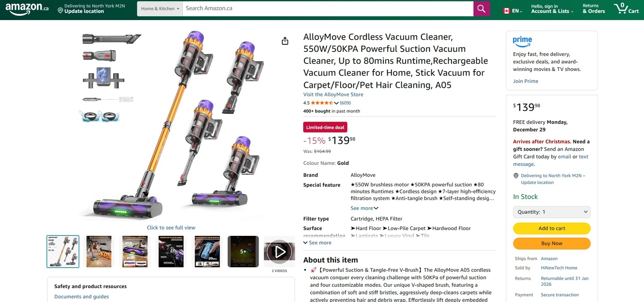Screen dimensions: 644x302
Task: Expand See more product details
Action: pyautogui.click(x=317, y=243)
